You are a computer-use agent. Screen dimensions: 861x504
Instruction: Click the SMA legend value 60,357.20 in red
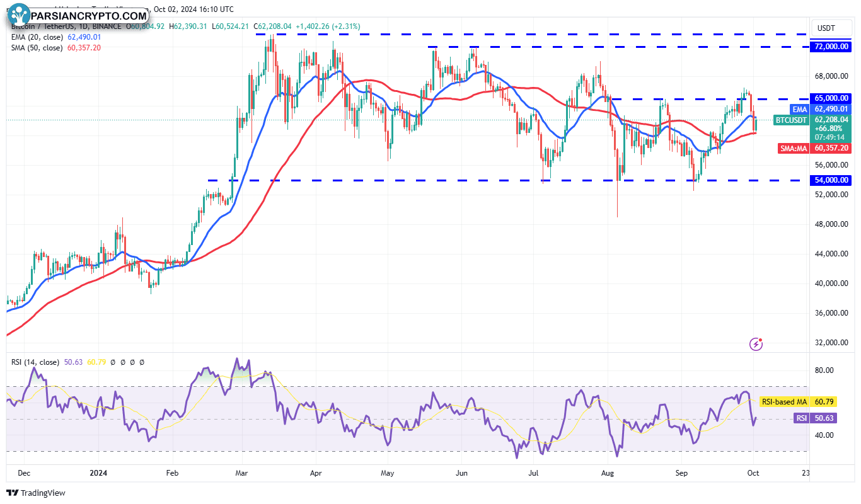pos(84,48)
